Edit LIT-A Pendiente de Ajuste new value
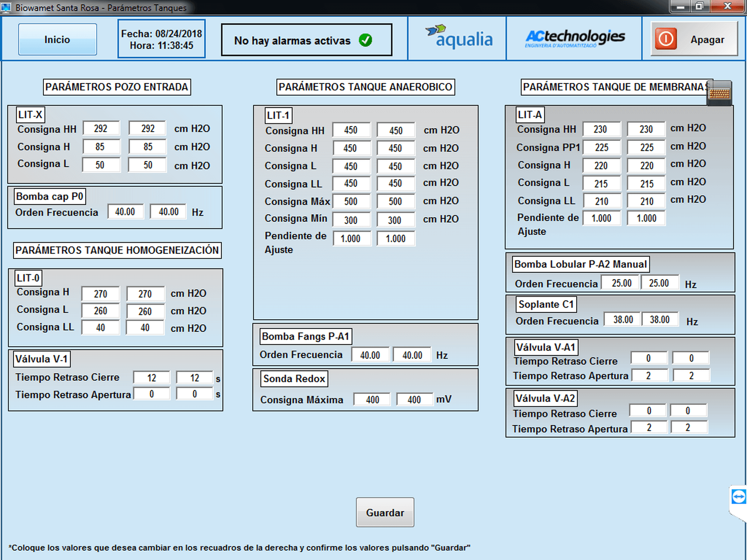This screenshot has width=747, height=560. (646, 218)
